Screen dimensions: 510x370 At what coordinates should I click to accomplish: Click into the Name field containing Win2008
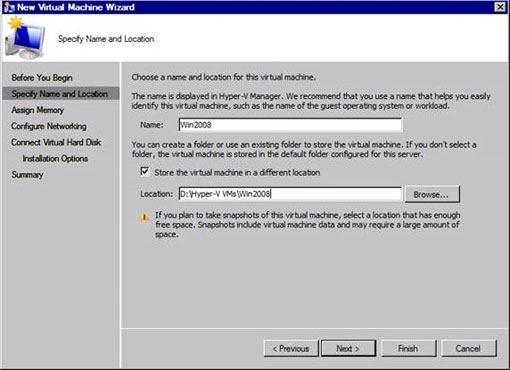pos(290,125)
